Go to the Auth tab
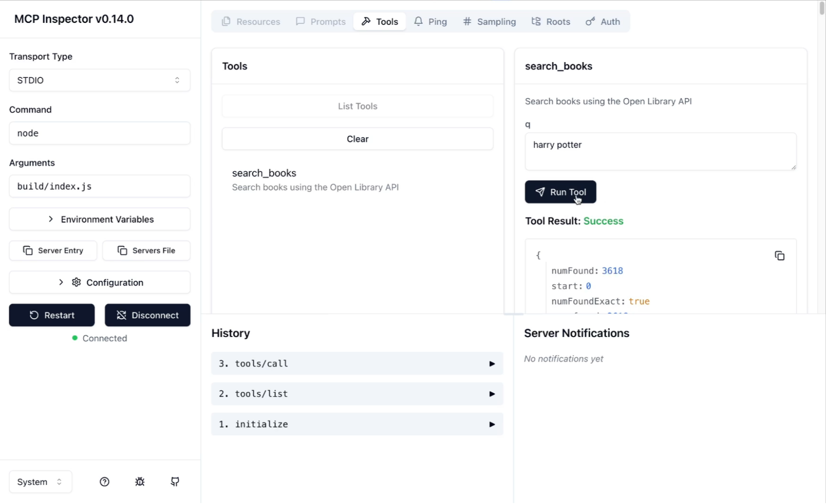Image resolution: width=826 pixels, height=504 pixels. [603, 21]
